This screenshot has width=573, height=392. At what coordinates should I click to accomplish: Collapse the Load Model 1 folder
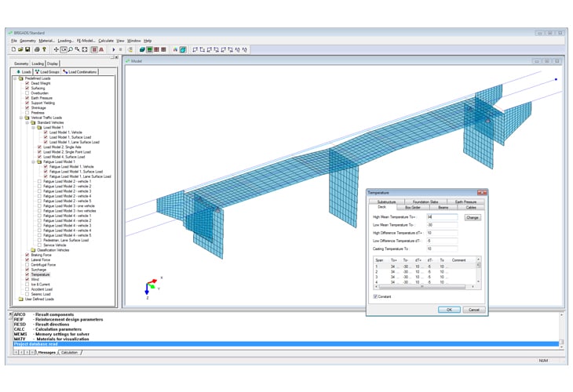point(33,127)
